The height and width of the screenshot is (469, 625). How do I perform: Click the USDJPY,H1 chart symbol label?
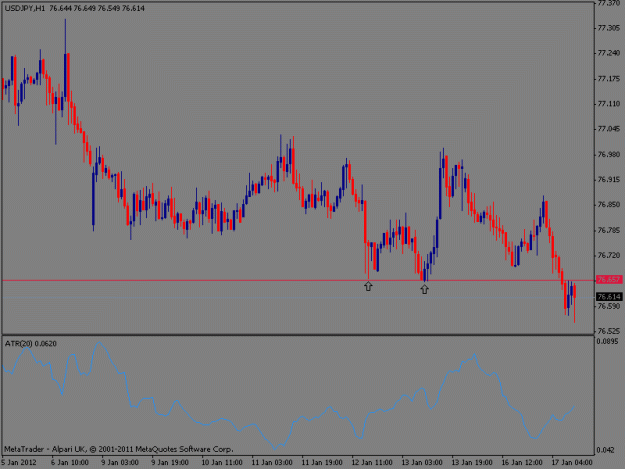pos(25,8)
